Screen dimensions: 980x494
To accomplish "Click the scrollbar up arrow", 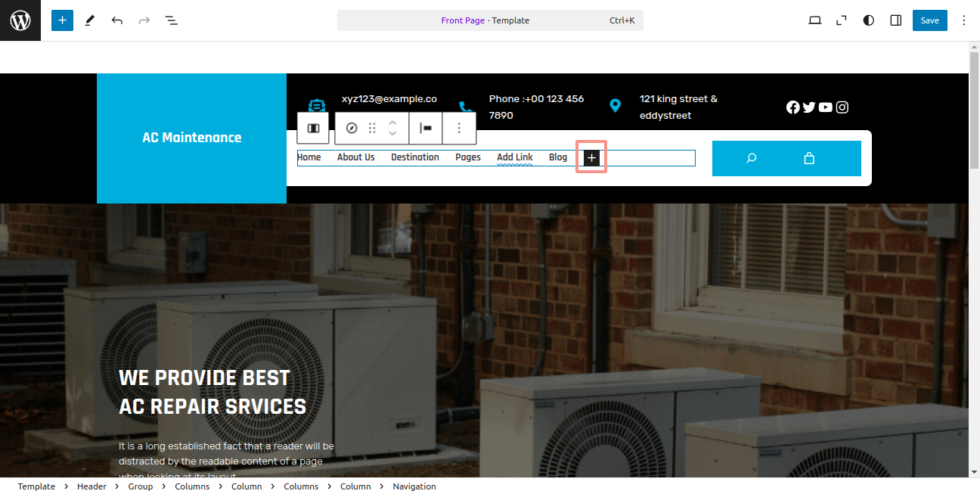I will pos(974,47).
